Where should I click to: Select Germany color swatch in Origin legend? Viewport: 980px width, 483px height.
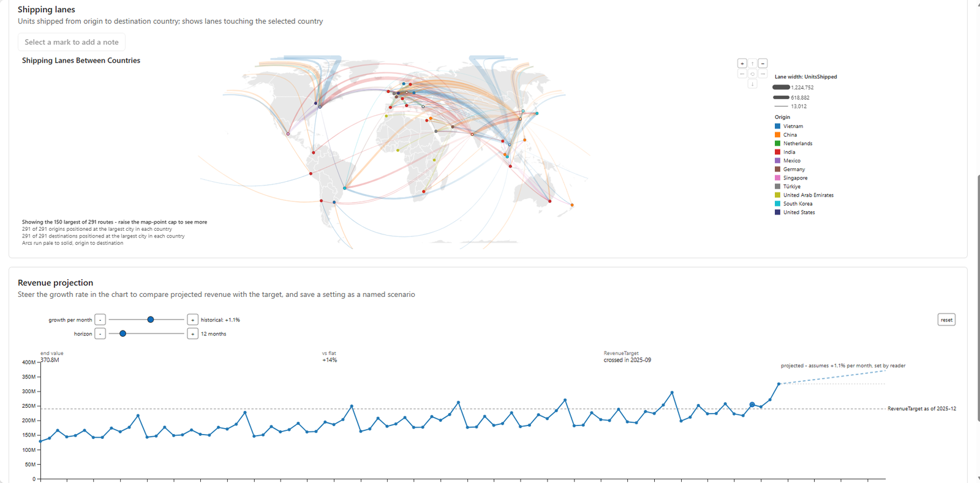777,169
